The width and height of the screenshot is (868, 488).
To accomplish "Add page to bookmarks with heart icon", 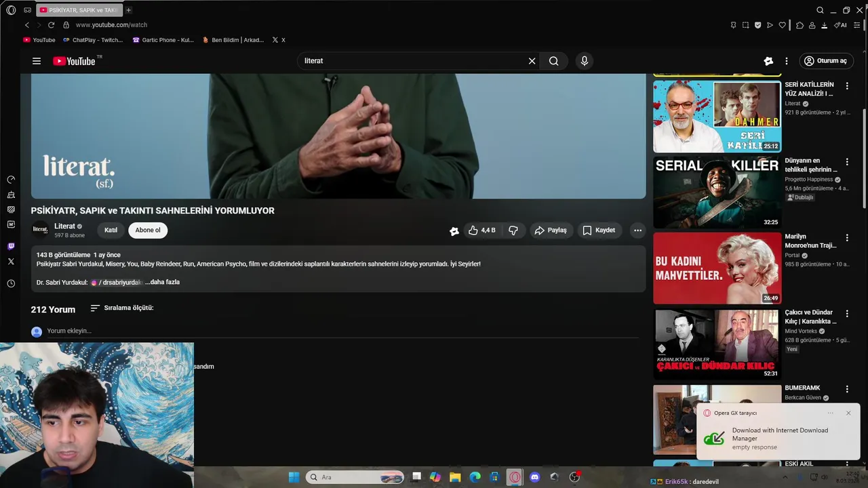I will (782, 25).
